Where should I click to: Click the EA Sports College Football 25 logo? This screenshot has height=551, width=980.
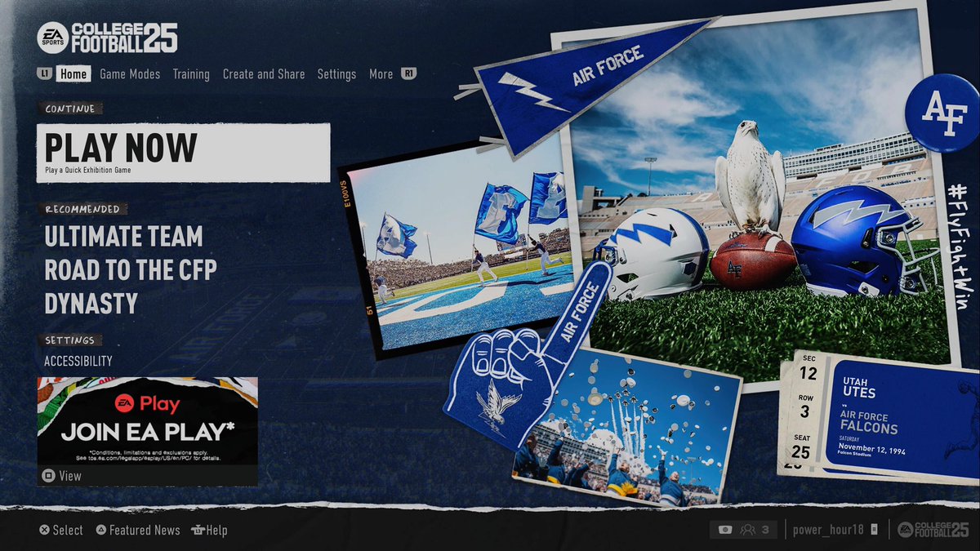point(107,38)
